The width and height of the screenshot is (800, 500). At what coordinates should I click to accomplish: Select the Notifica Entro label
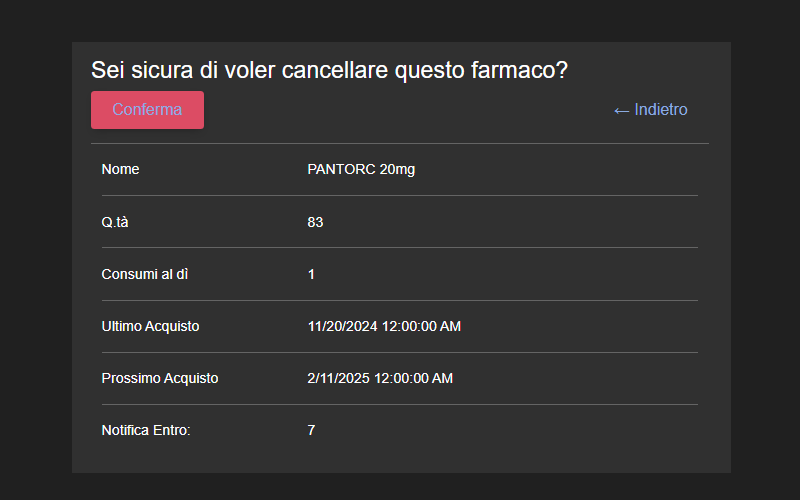[146, 431]
